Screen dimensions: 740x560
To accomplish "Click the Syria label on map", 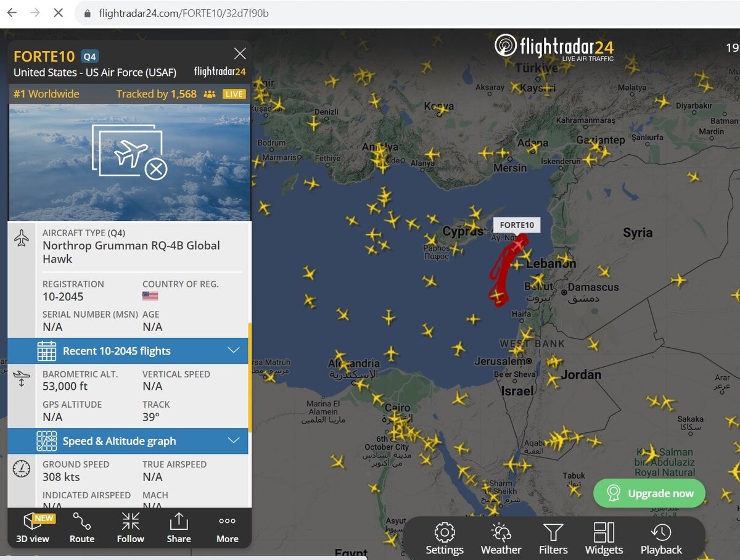I will 638,233.
